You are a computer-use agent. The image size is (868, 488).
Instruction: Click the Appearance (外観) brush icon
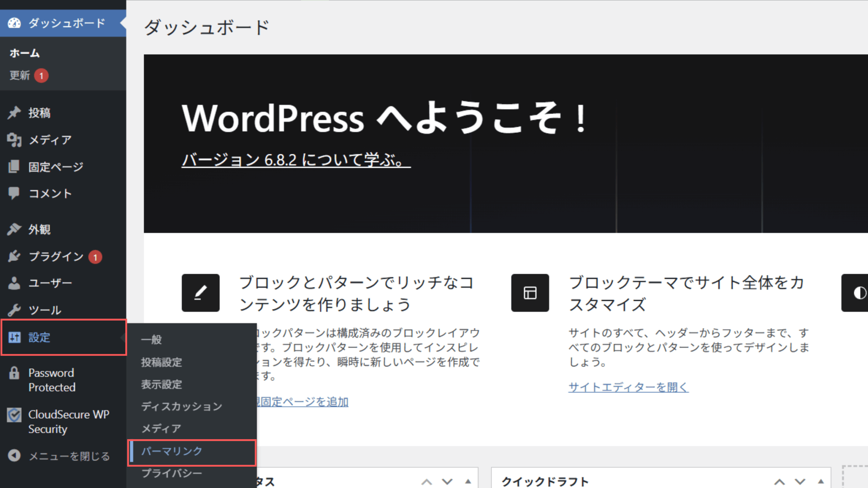[x=14, y=229]
